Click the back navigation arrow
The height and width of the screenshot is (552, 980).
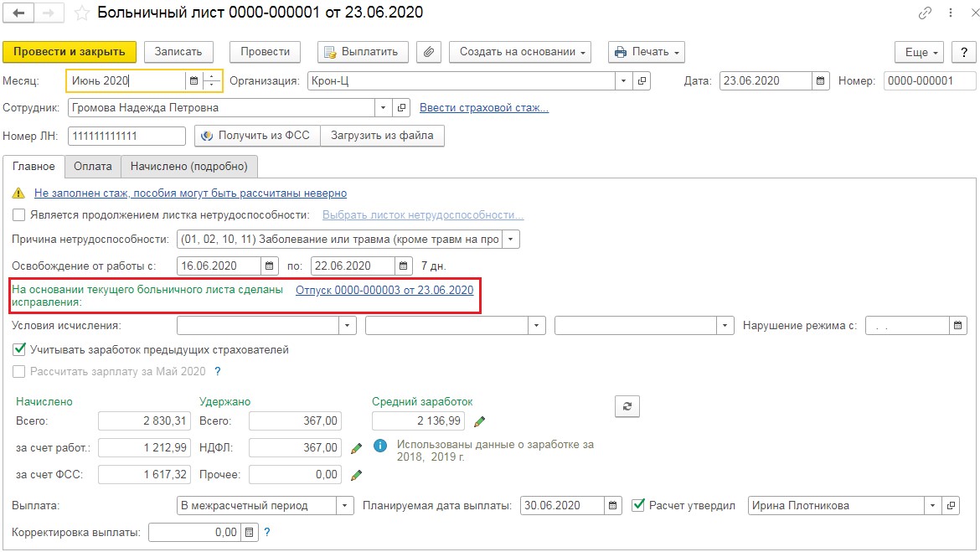18,13
